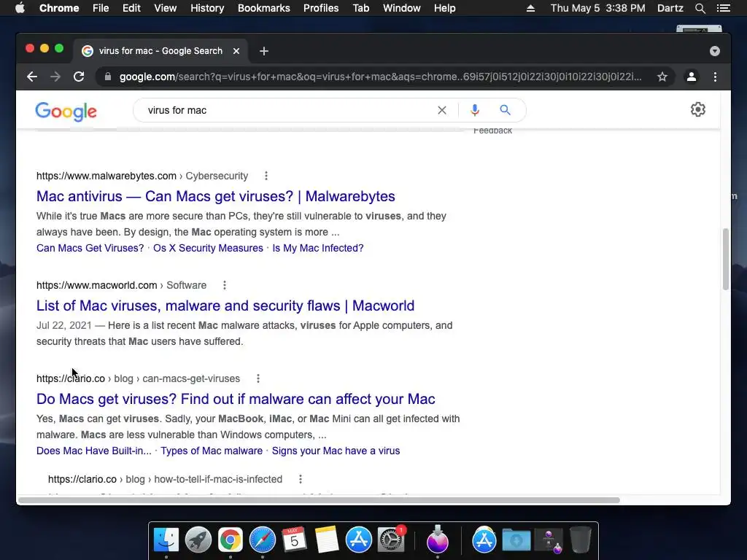Go back with the browser back arrow
747x560 pixels.
tap(32, 77)
